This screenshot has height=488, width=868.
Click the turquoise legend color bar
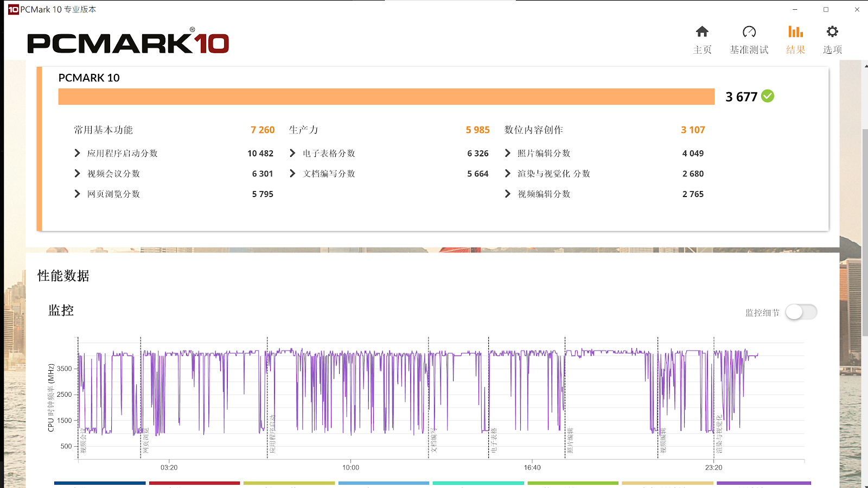pos(478,483)
